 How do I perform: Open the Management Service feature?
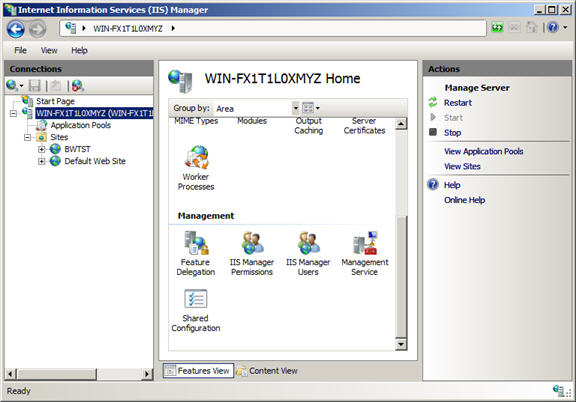(365, 253)
